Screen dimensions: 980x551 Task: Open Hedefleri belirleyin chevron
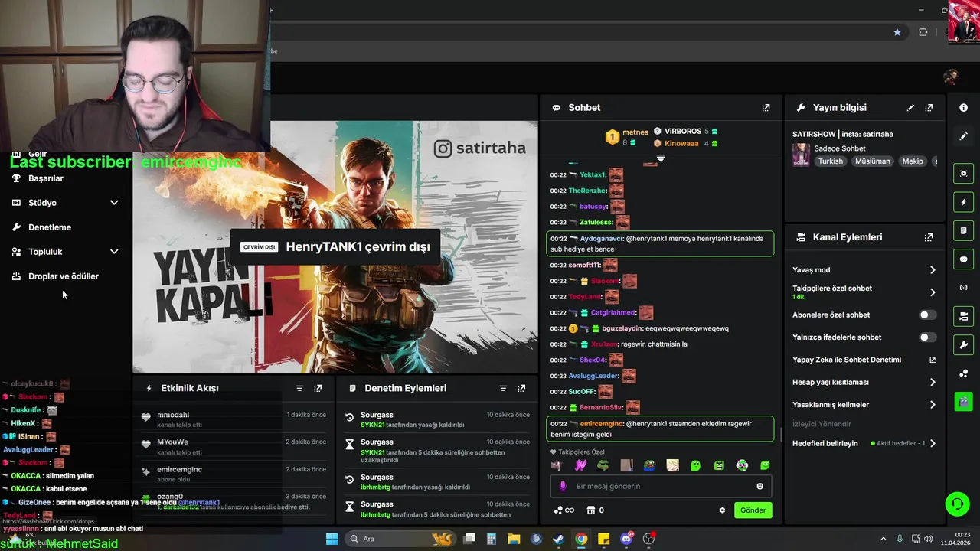(x=933, y=444)
